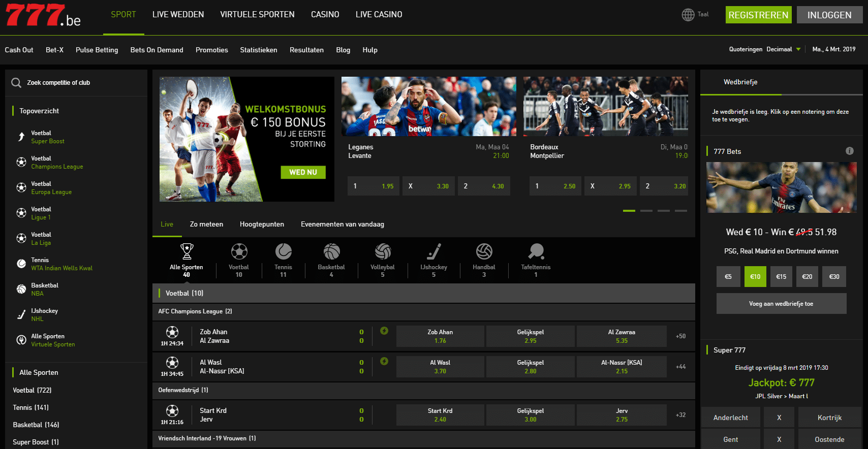The height and width of the screenshot is (449, 868).
Task: Expand Vriendsch Interland -19 Vrouwen group
Action: 424,438
